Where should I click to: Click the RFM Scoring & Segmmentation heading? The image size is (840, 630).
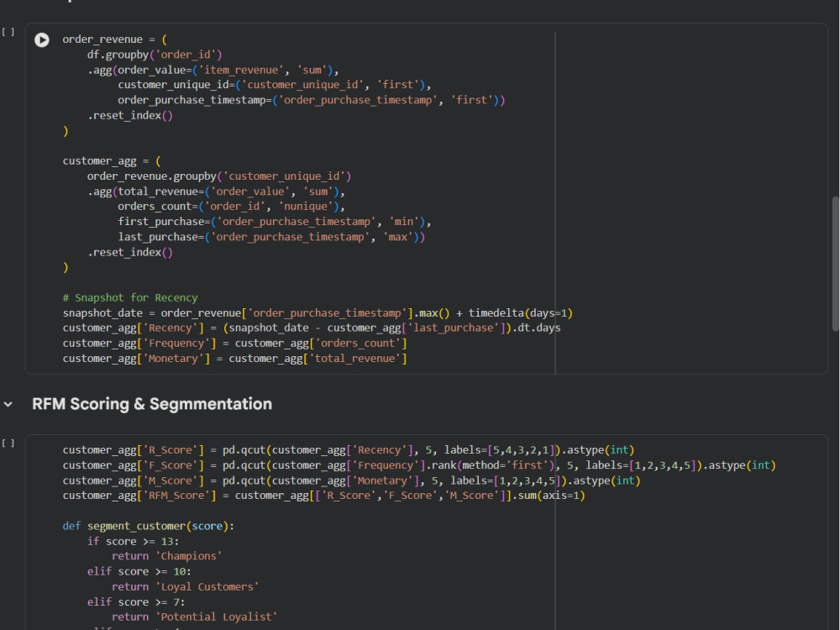coord(152,404)
